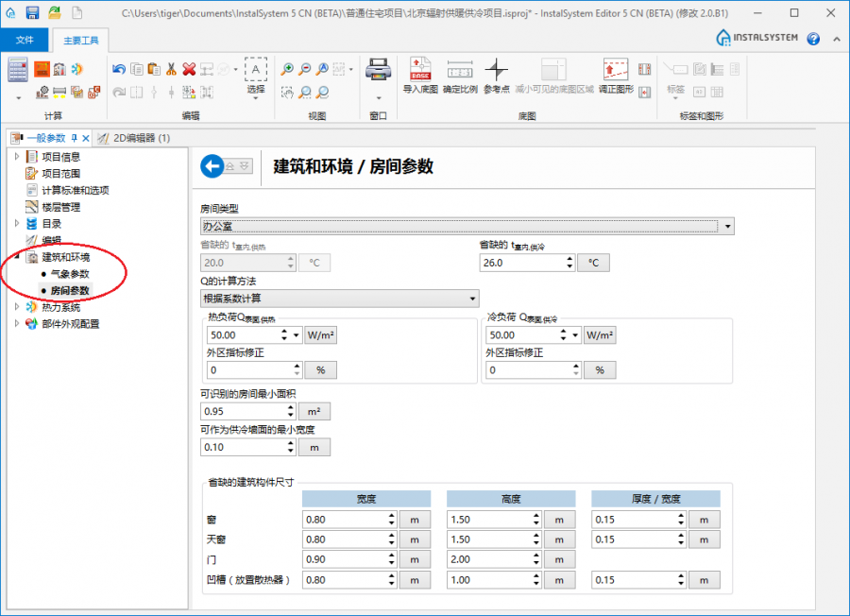The image size is (850, 616).
Task: Click the 调正图形 straighten drawing icon
Action: click(x=615, y=70)
